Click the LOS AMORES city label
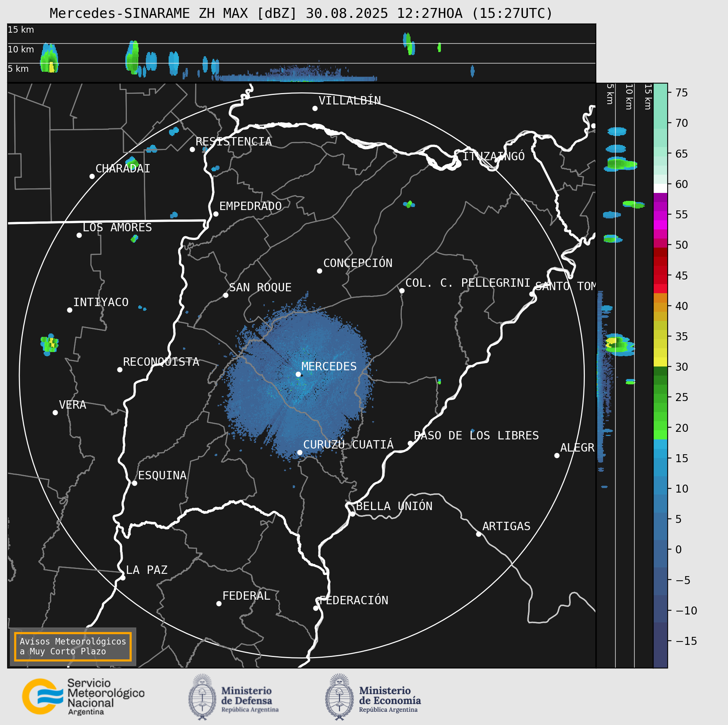The image size is (728, 725). pos(117,227)
